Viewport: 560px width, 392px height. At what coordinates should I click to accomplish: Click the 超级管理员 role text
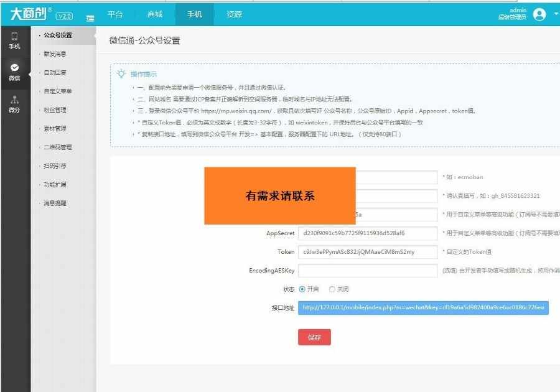pyautogui.click(x=512, y=17)
